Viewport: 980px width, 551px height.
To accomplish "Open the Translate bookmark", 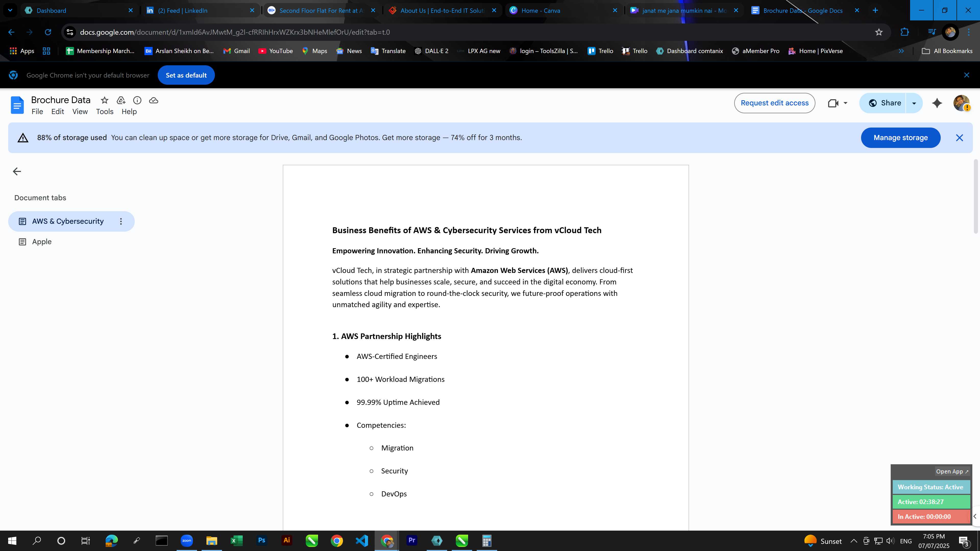I will click(x=388, y=51).
